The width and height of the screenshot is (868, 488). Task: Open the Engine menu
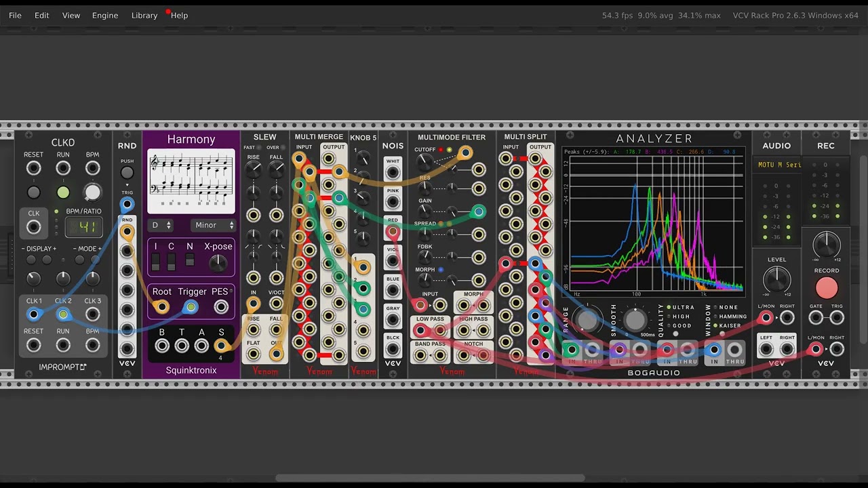(x=105, y=15)
